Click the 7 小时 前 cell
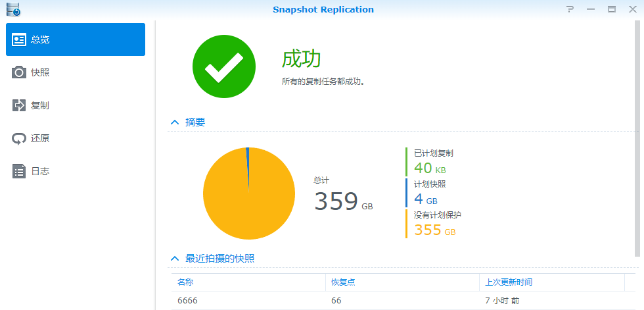This screenshot has width=644, height=310. [502, 301]
